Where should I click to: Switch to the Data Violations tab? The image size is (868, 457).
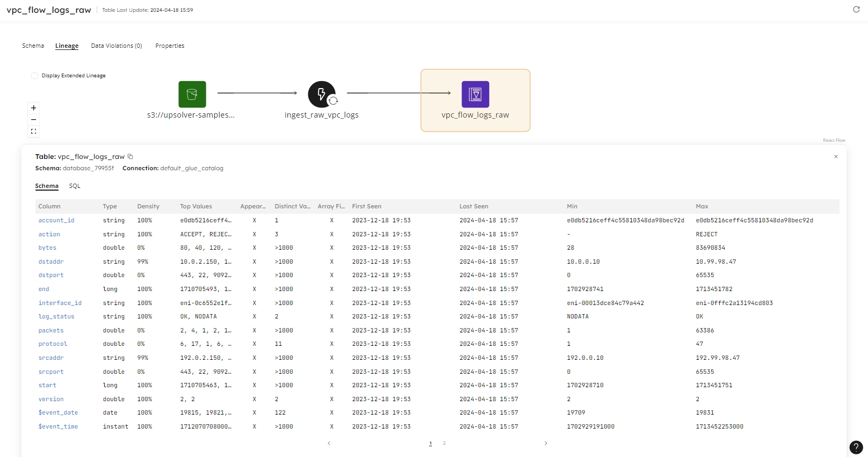(117, 46)
